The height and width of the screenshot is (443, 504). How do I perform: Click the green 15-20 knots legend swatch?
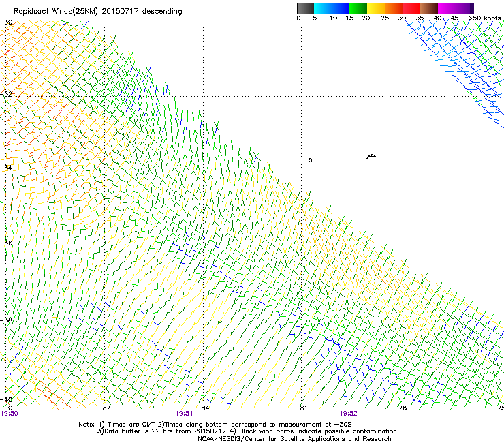click(x=358, y=8)
